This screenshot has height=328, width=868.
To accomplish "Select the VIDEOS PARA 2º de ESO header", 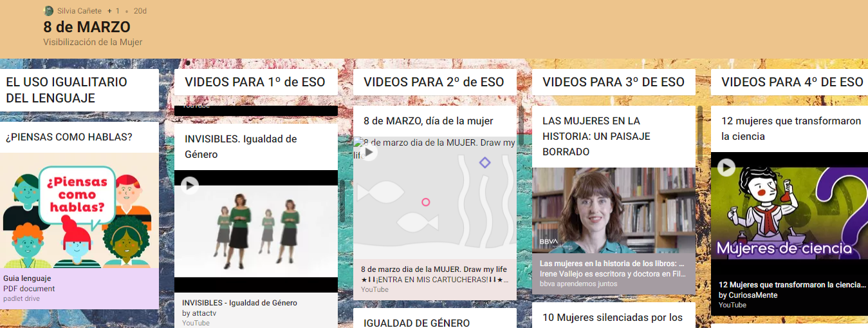I will [x=434, y=82].
